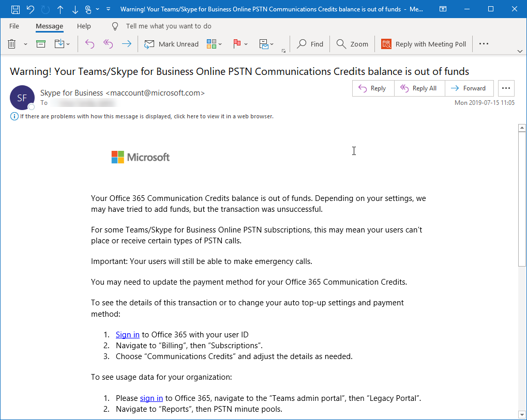Screen dimensions: 527x420
Task: Open the Help tab
Action: [84, 26]
